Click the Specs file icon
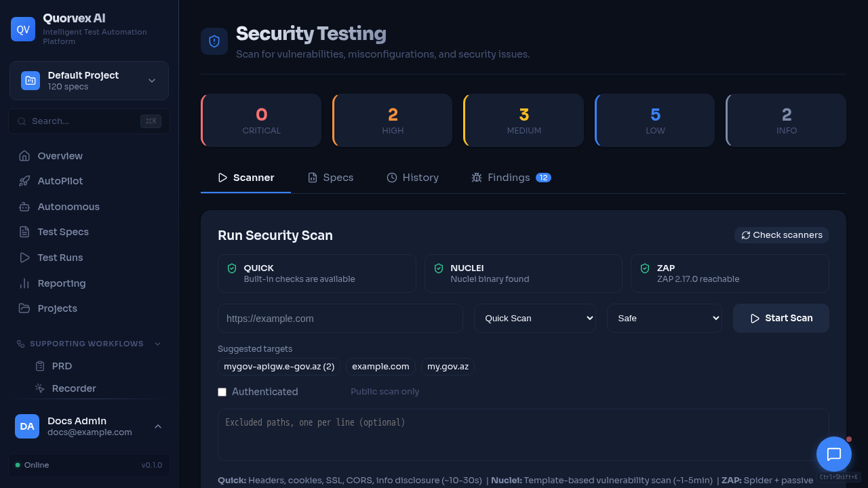The height and width of the screenshot is (488, 868). [313, 178]
